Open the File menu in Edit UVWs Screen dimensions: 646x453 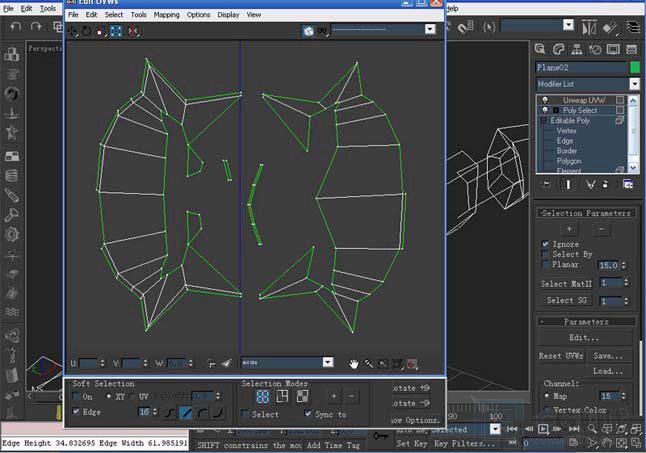coord(73,14)
